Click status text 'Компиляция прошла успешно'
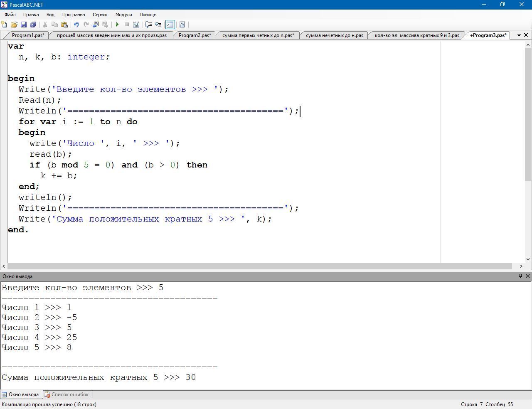 pos(49,404)
